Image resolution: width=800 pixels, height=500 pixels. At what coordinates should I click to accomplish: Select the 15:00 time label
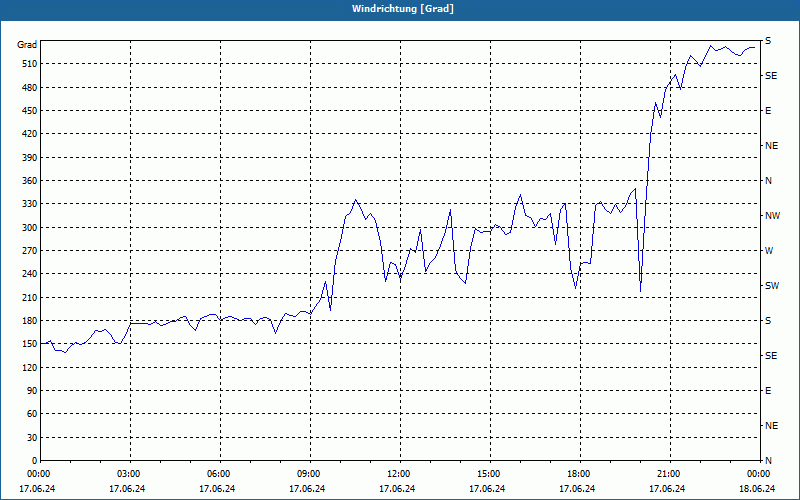(x=490, y=474)
